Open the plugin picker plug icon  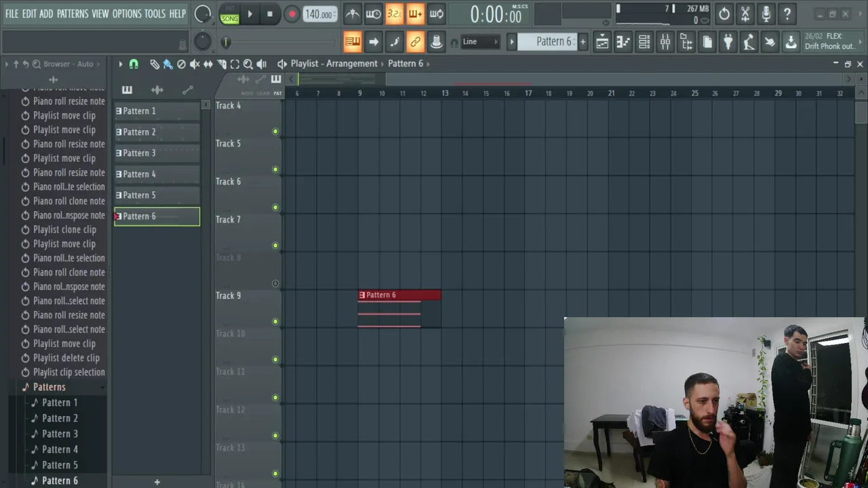click(x=728, y=42)
